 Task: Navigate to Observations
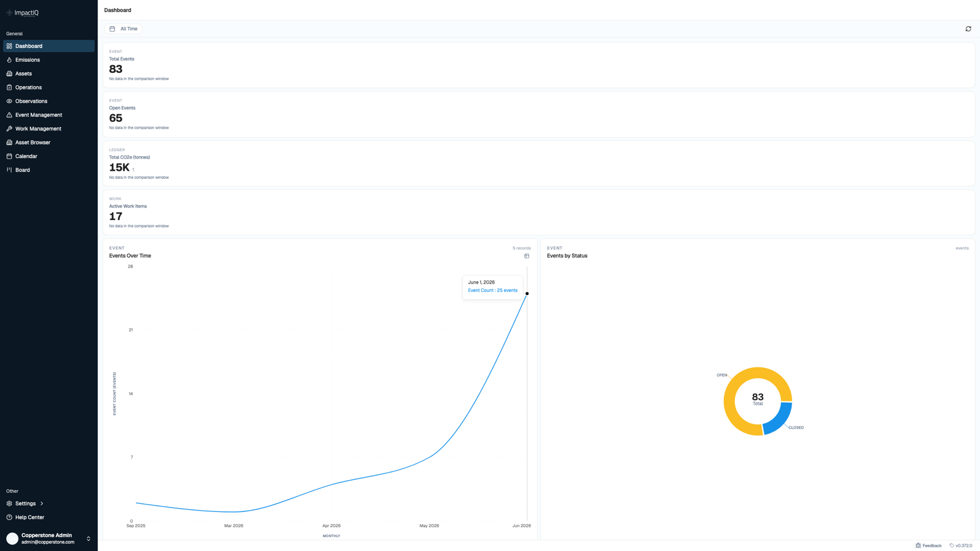point(49,101)
